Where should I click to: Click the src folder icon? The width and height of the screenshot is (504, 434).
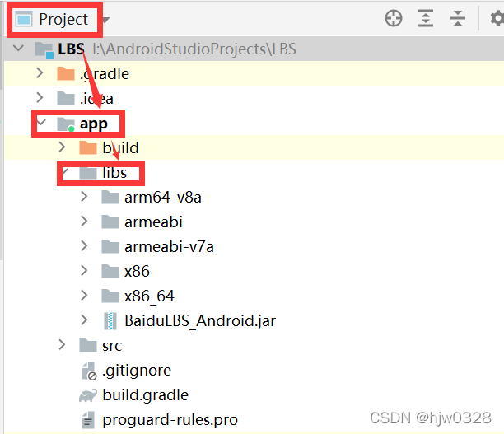(88, 345)
